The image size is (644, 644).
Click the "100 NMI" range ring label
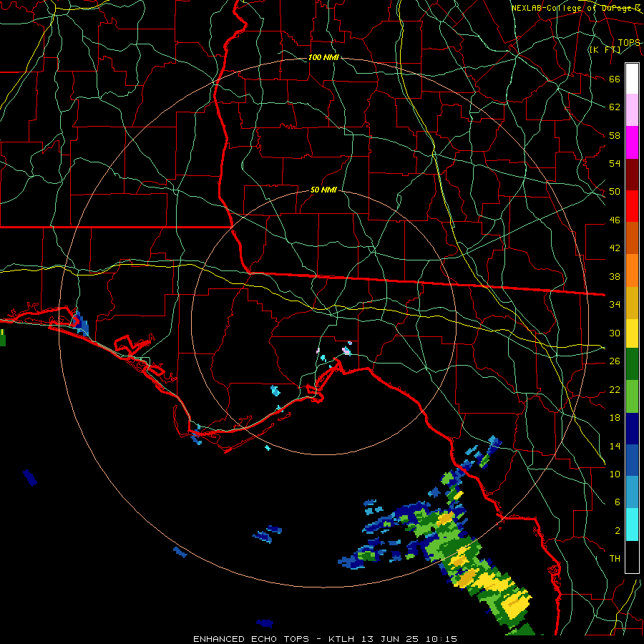323,57
